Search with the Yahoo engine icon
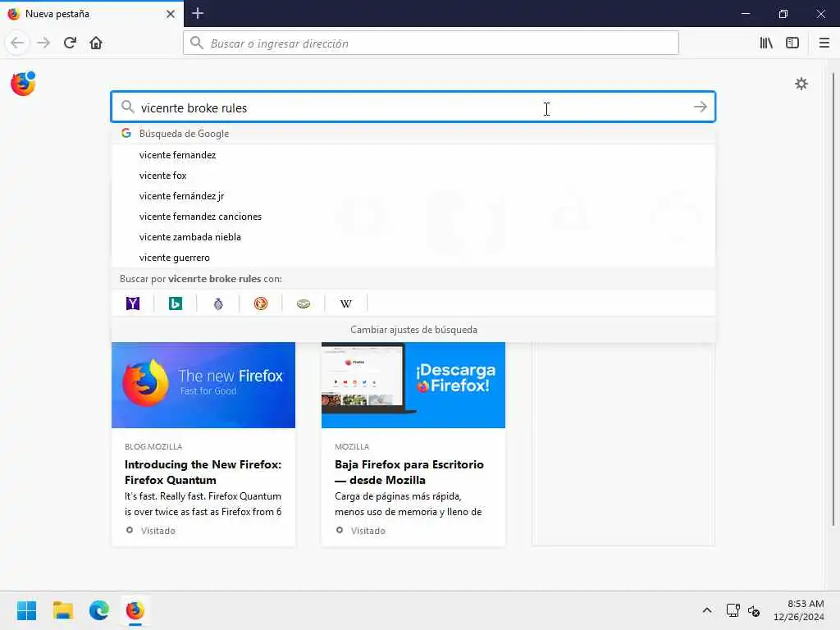This screenshot has width=840, height=630. coord(132,304)
